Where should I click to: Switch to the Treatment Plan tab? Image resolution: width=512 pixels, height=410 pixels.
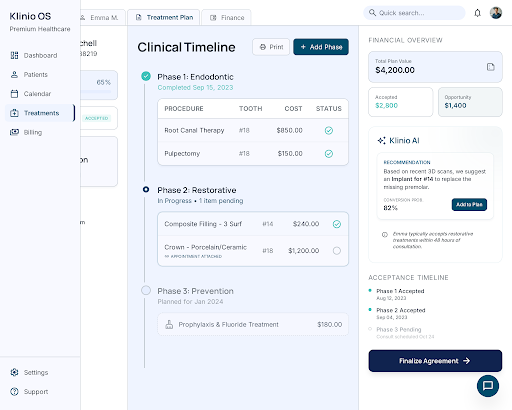pos(164,18)
